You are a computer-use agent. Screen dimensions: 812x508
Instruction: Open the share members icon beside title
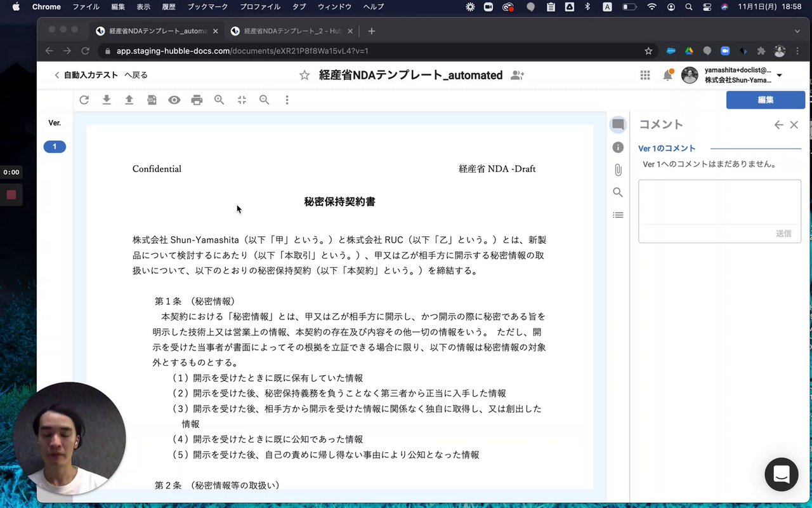518,76
